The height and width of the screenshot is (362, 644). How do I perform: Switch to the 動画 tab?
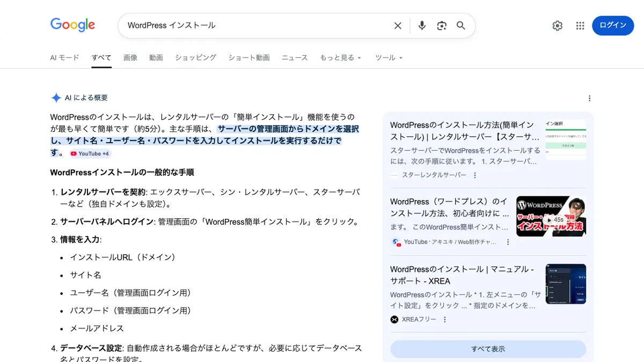[x=156, y=57]
